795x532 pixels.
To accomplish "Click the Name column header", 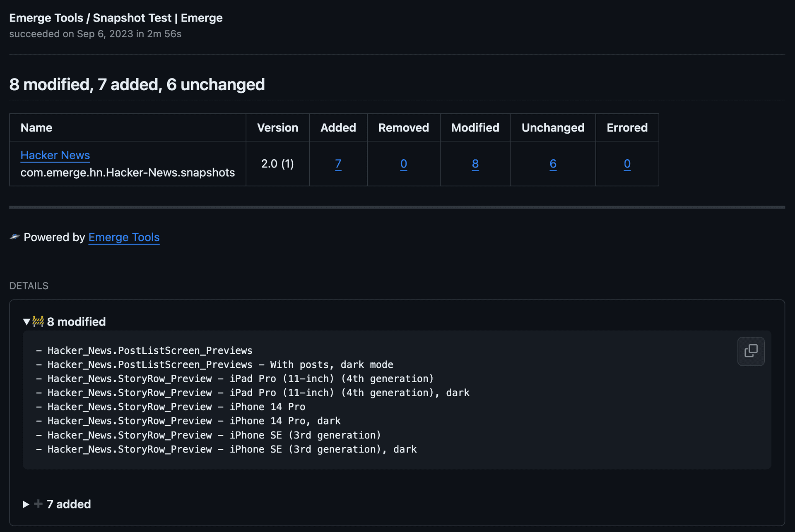I will coord(36,127).
